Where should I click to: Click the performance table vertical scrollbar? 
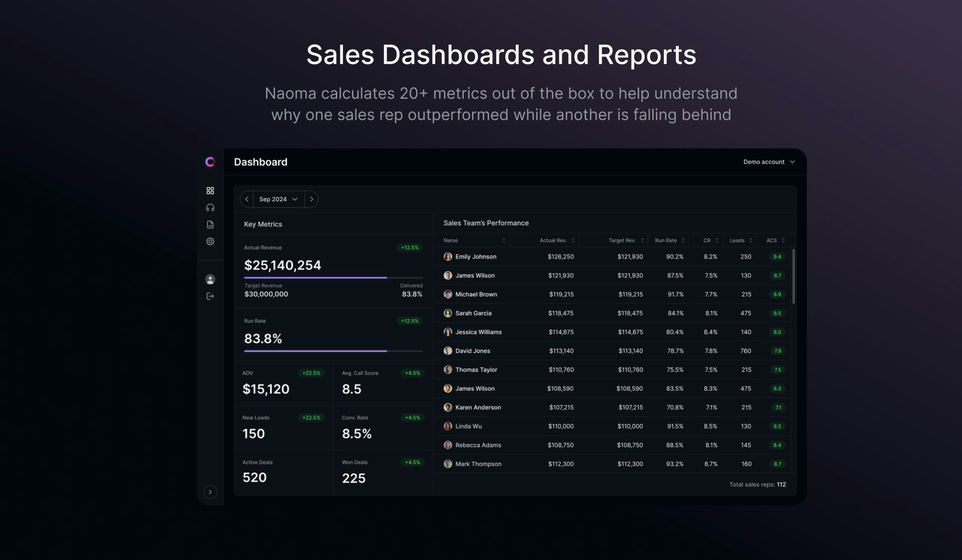click(x=794, y=276)
